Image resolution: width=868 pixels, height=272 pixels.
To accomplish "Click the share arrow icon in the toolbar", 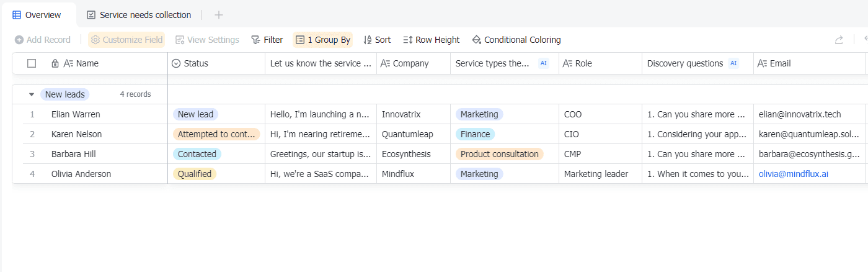I will pyautogui.click(x=838, y=40).
